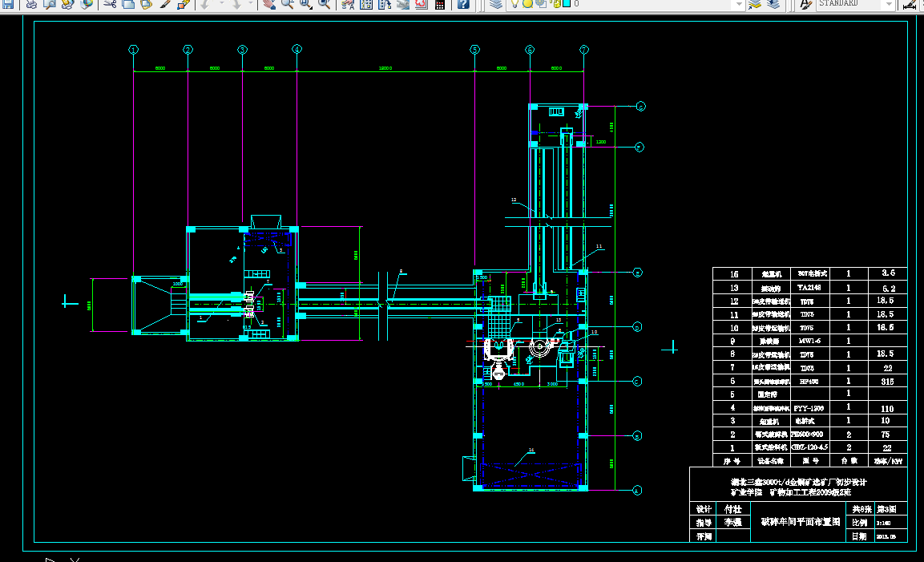Launch the Publish tool
Screen dimensions: 924x562
[68, 4]
